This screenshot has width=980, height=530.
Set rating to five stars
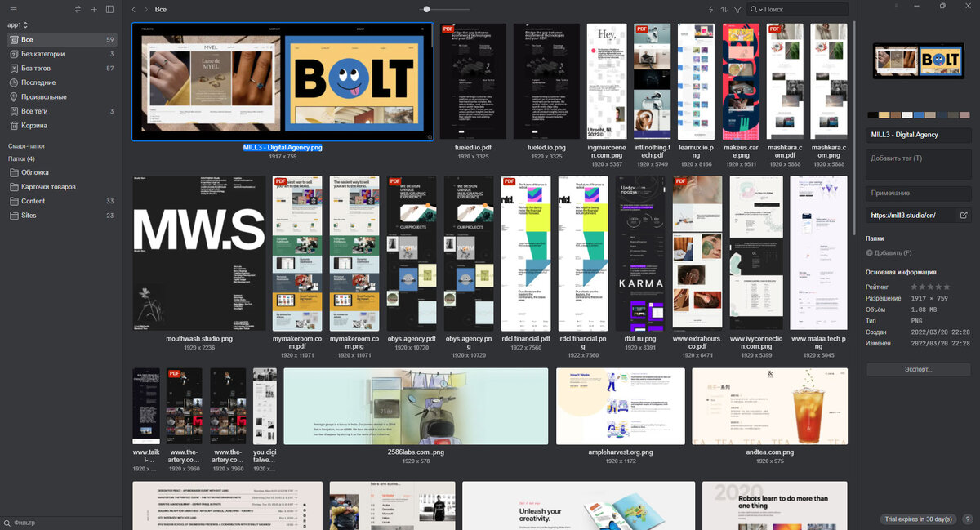(x=947, y=287)
